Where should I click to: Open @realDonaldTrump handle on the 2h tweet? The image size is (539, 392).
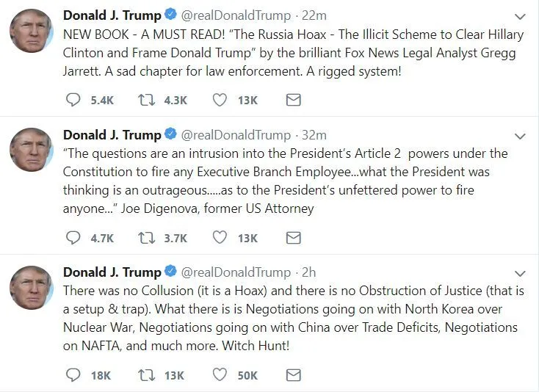236,272
